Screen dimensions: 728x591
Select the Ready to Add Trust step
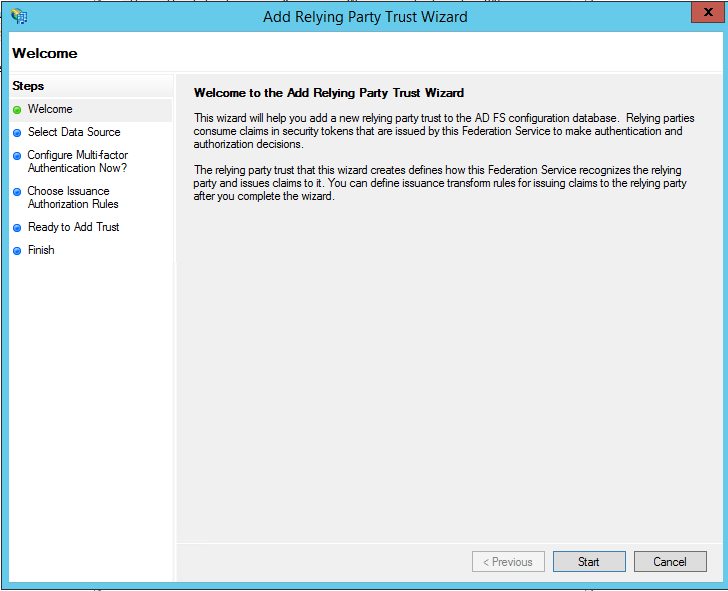[73, 227]
